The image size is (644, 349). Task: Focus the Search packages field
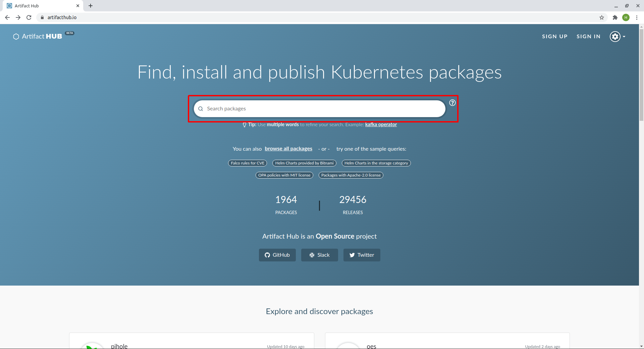click(319, 109)
